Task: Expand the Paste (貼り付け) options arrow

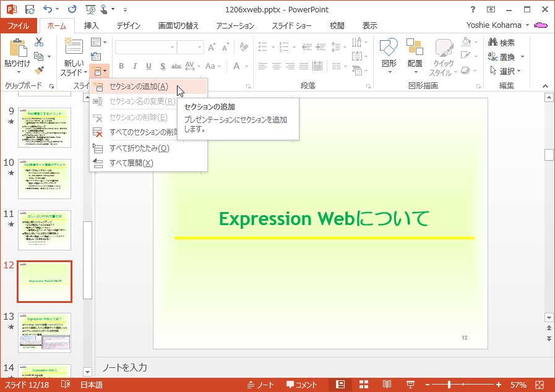Action: click(18, 72)
